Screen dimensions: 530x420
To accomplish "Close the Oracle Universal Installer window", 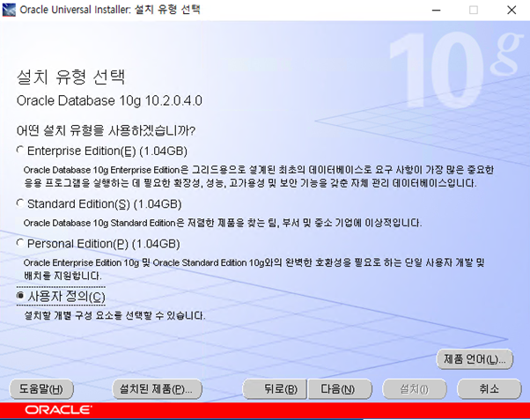I will (x=512, y=11).
